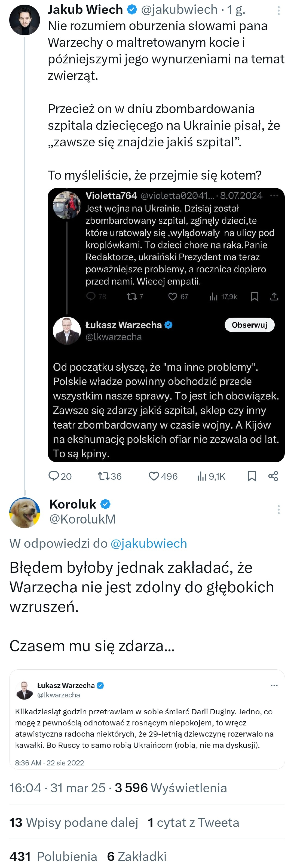View the 13 Wpisy podane dalej list
Image resolution: width=294 pixels, height=868 pixels.
(74, 822)
